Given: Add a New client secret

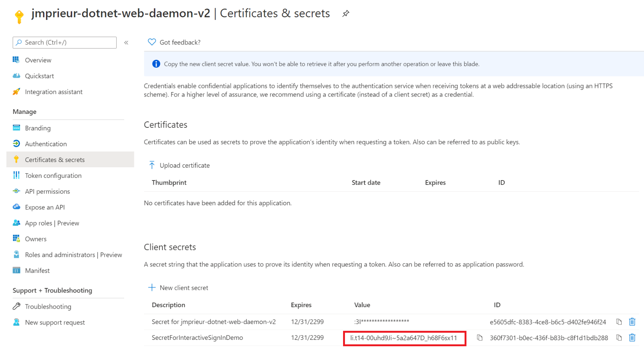Looking at the screenshot, I should click(x=178, y=288).
